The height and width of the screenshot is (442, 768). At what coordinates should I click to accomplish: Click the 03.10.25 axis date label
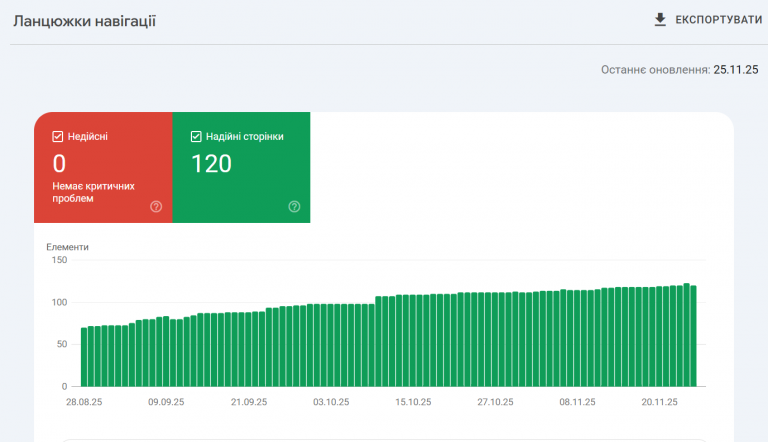click(x=331, y=402)
